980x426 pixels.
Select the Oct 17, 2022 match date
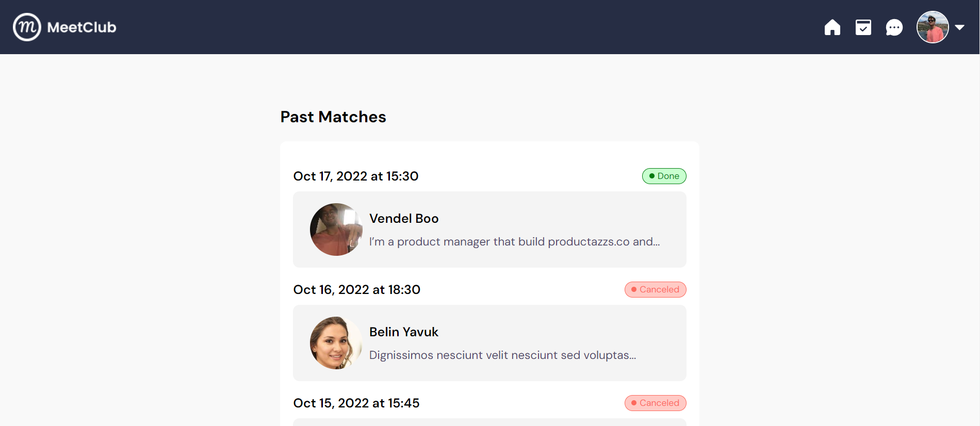(x=356, y=176)
